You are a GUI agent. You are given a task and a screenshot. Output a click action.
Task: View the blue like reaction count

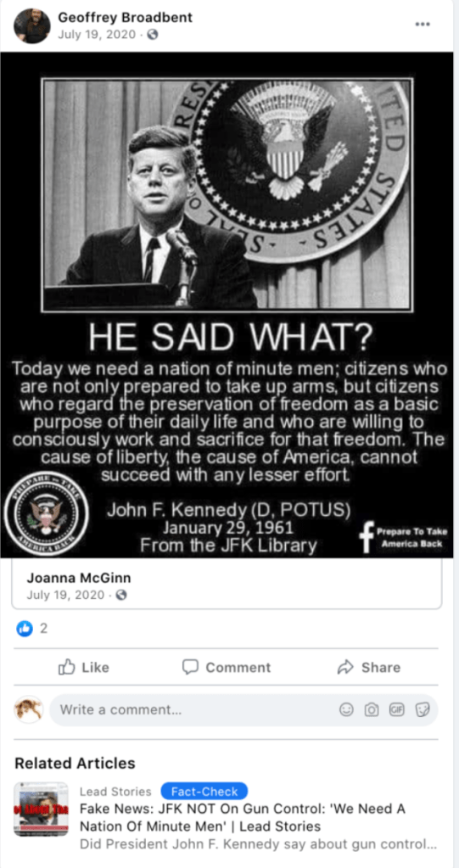(31, 629)
